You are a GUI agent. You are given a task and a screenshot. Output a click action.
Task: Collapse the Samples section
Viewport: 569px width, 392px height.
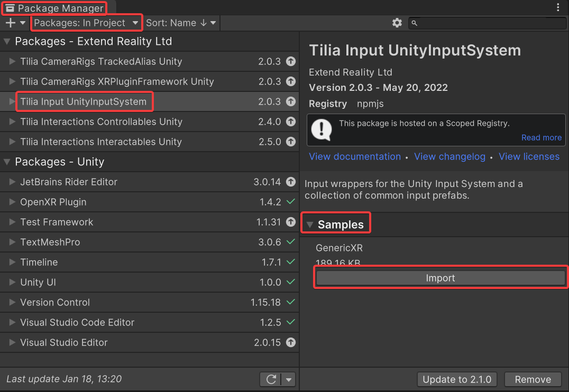310,222
